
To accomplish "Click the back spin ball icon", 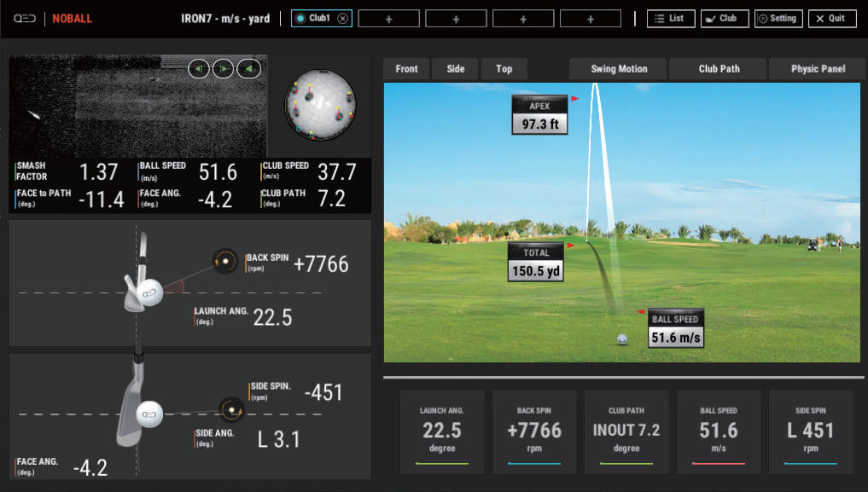I will click(x=225, y=261).
